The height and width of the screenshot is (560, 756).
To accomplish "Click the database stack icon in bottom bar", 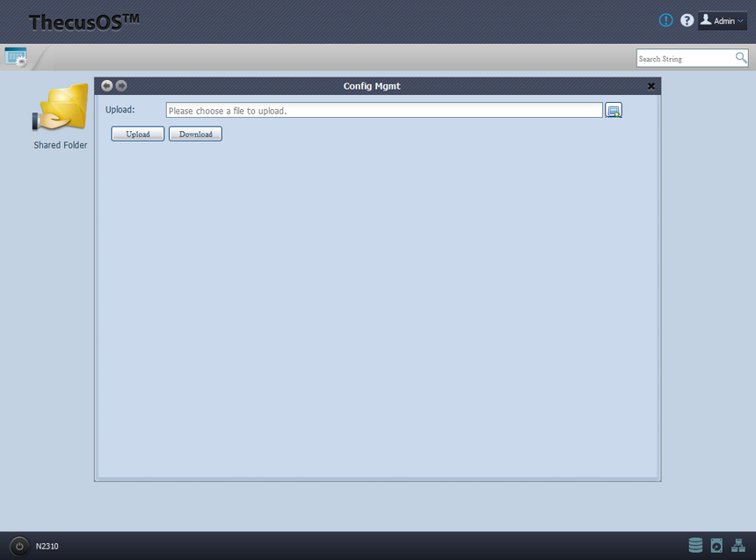I will [x=695, y=546].
